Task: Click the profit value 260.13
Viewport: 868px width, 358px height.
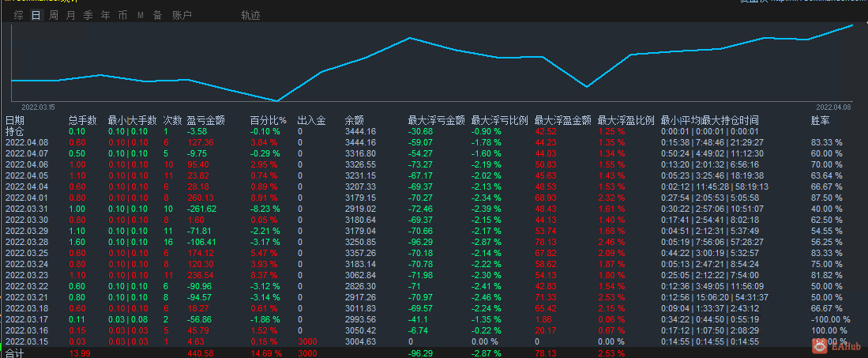Action: click(x=199, y=198)
